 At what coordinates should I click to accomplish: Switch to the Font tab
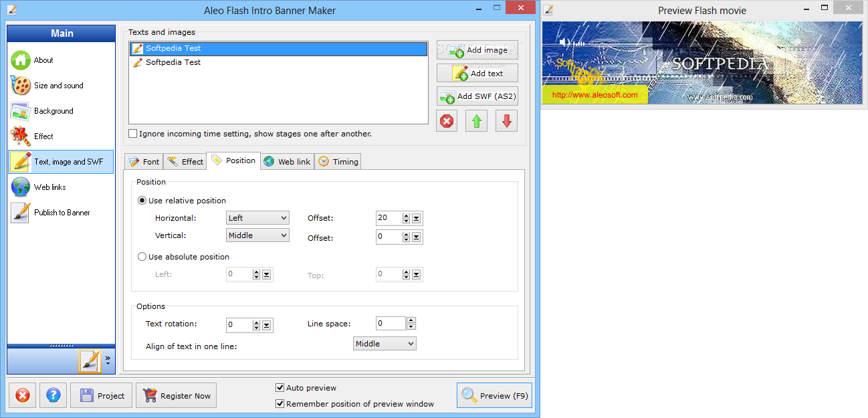[144, 161]
